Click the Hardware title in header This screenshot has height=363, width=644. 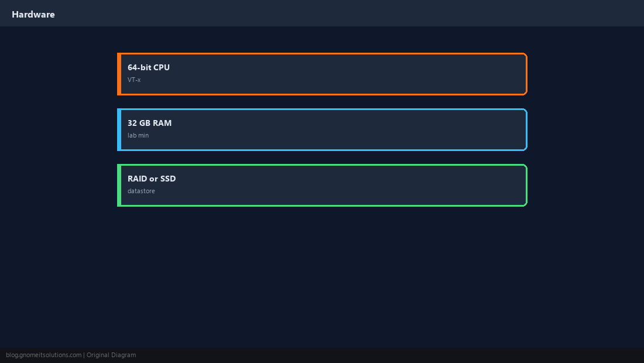click(x=33, y=15)
